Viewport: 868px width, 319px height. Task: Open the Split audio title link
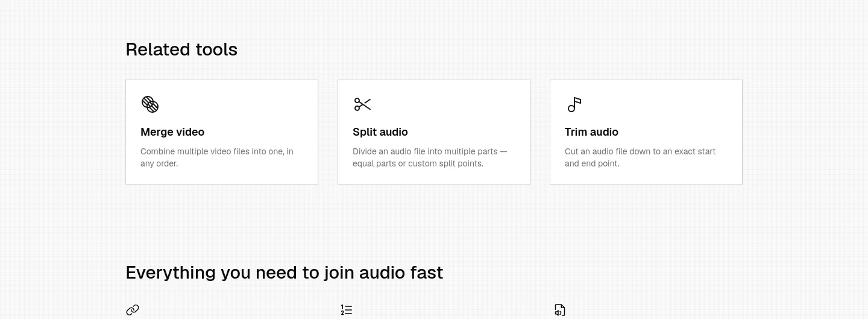(380, 132)
